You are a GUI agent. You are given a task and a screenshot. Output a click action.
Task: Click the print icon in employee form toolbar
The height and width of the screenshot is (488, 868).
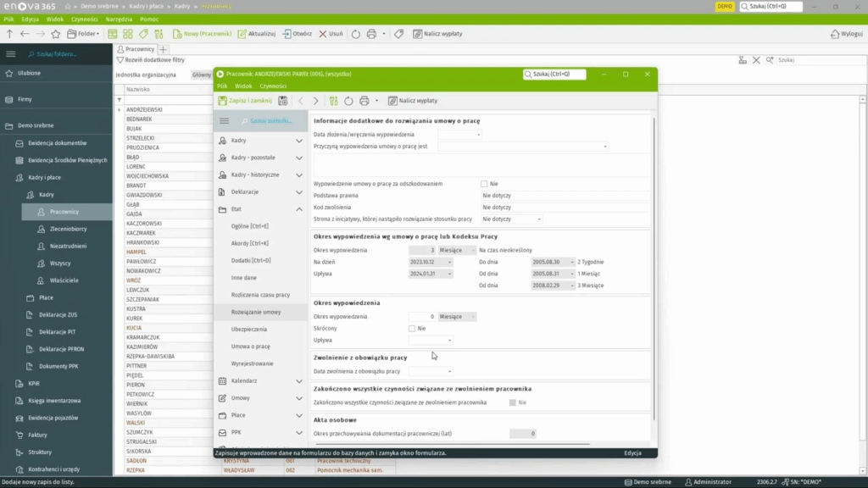point(364,101)
